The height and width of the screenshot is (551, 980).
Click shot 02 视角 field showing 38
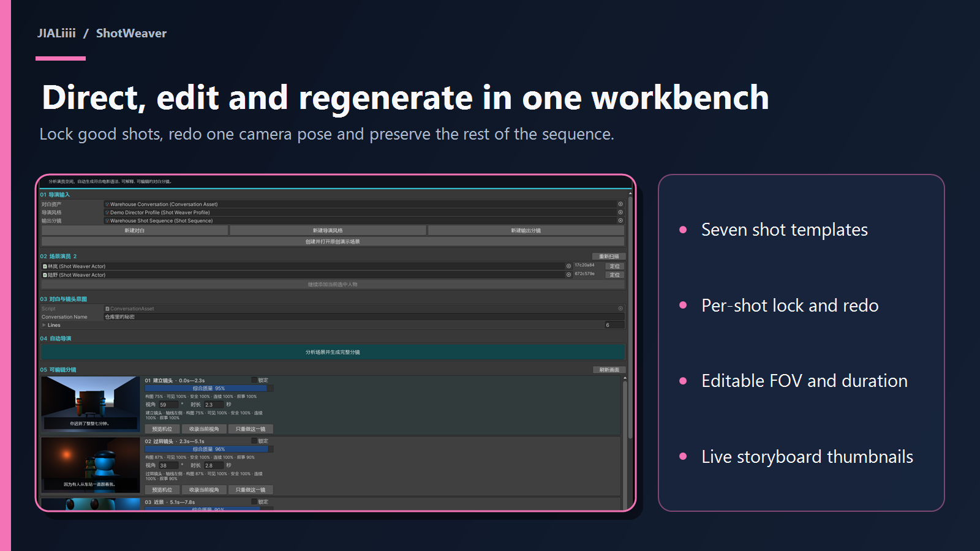point(168,465)
